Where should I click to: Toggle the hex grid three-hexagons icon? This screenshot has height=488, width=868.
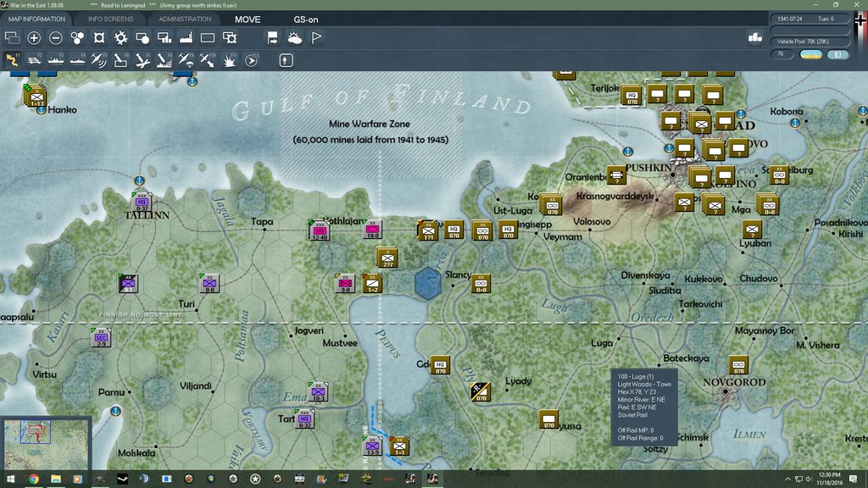pos(77,37)
